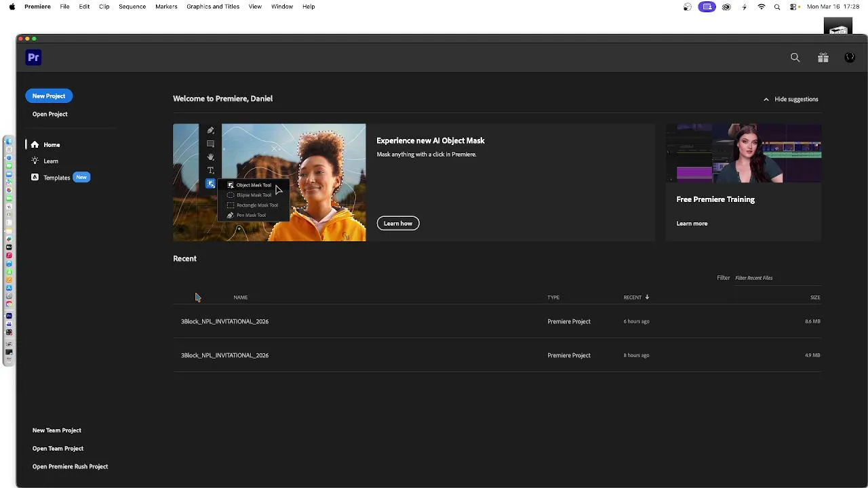Open macOS Control Center icon
This screenshot has width=868, height=488.
[793, 7]
